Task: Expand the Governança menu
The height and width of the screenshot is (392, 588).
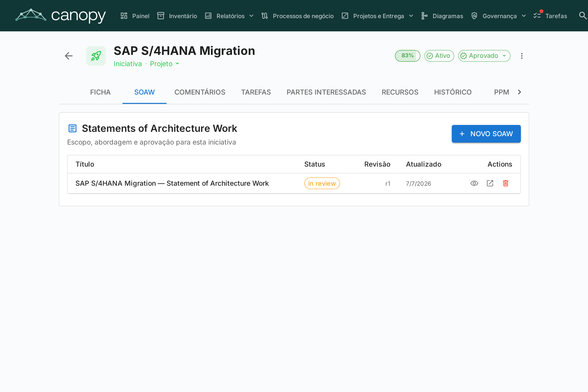Action: pyautogui.click(x=499, y=16)
